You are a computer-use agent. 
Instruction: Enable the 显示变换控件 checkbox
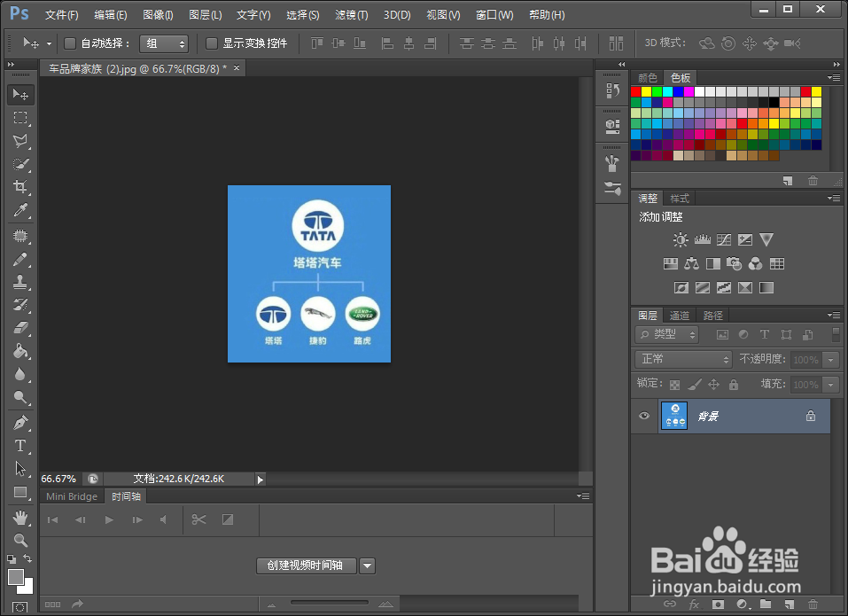(212, 43)
